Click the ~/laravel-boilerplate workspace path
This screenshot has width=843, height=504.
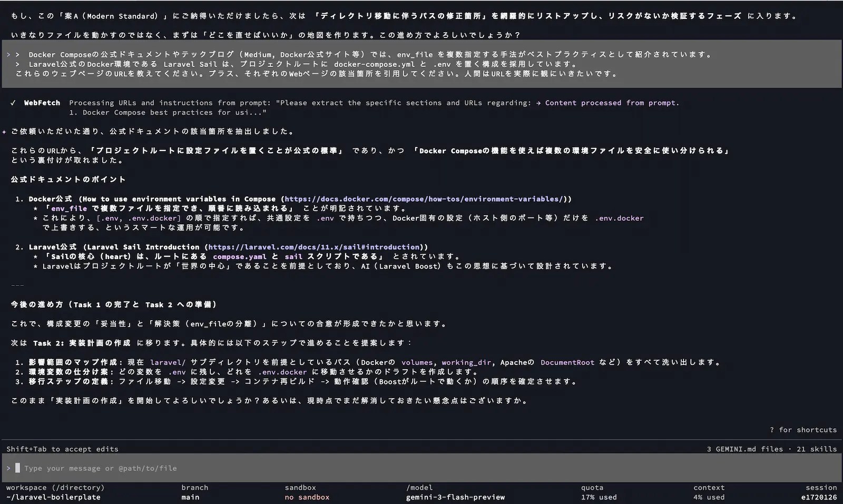pos(53,497)
